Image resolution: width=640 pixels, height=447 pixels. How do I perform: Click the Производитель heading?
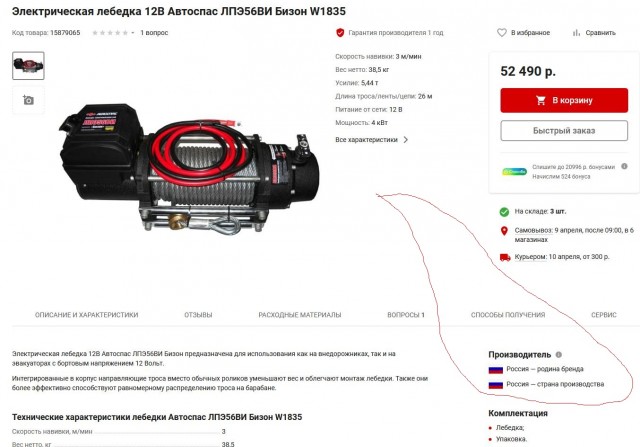[520, 354]
